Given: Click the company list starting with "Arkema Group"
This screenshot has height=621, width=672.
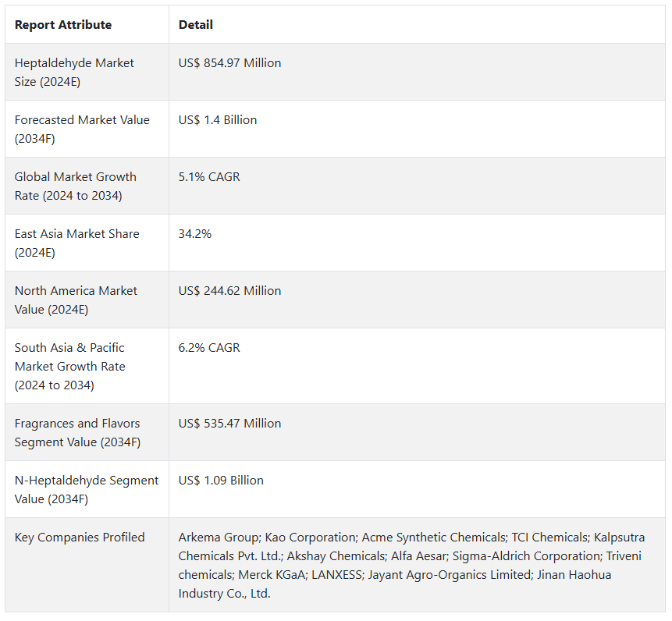Looking at the screenshot, I should pos(411,565).
